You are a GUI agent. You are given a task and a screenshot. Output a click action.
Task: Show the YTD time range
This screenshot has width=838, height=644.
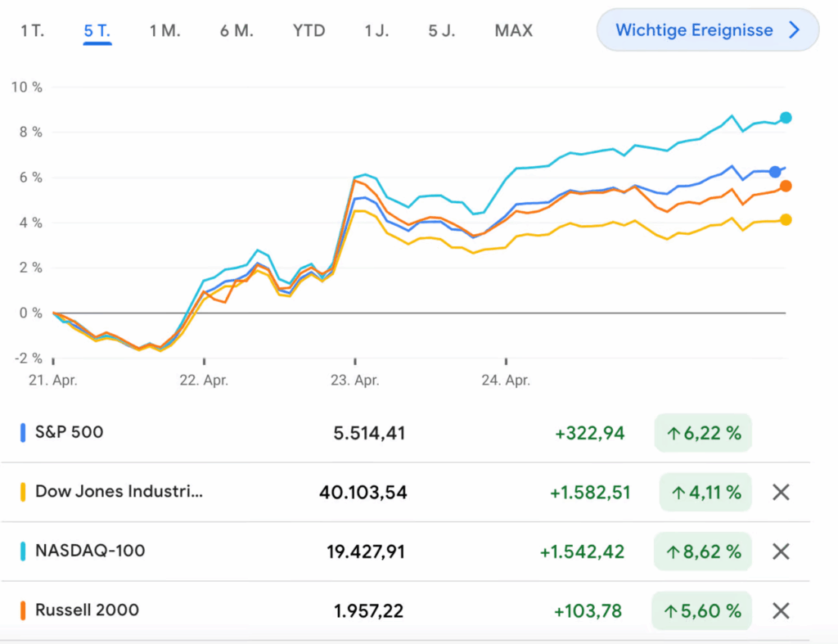click(309, 31)
